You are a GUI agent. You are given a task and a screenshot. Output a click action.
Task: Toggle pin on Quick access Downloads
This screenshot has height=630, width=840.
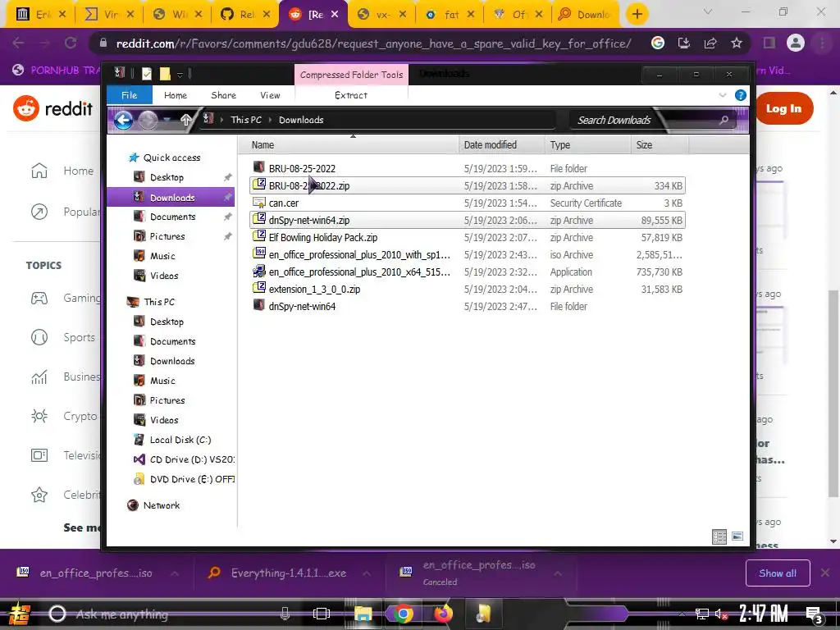228,197
